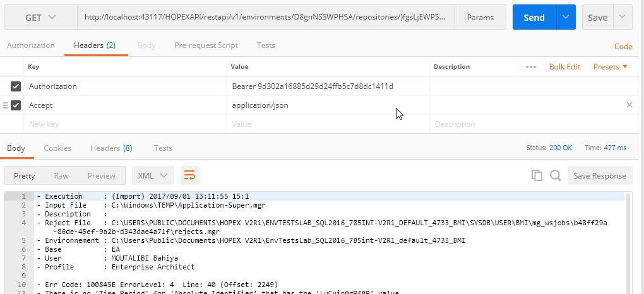Click the Save Response button
The height and width of the screenshot is (294, 644).
[x=600, y=176]
